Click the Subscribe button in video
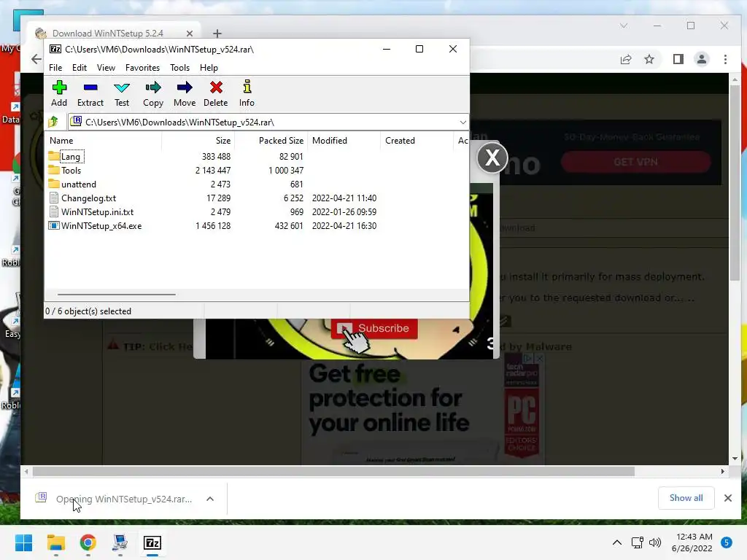The height and width of the screenshot is (560, 747). pyautogui.click(x=374, y=329)
